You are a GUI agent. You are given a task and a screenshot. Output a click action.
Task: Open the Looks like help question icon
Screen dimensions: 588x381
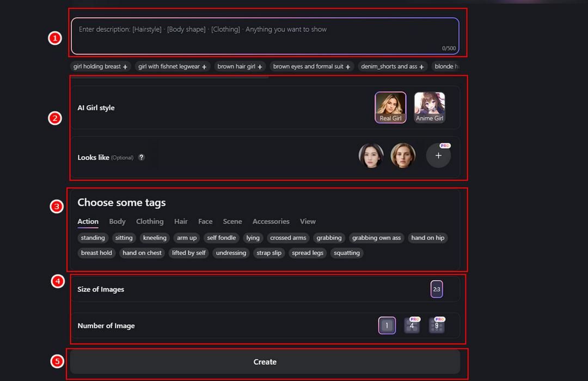point(142,158)
